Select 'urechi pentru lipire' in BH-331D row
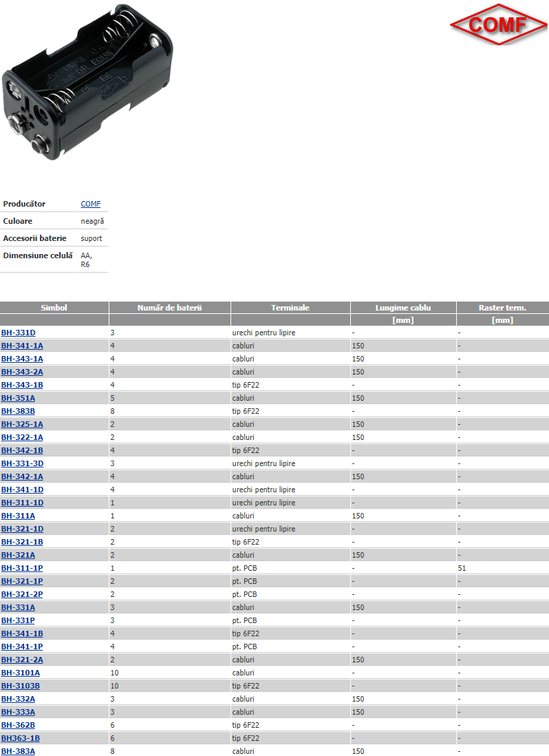The width and height of the screenshot is (549, 756). tap(264, 333)
